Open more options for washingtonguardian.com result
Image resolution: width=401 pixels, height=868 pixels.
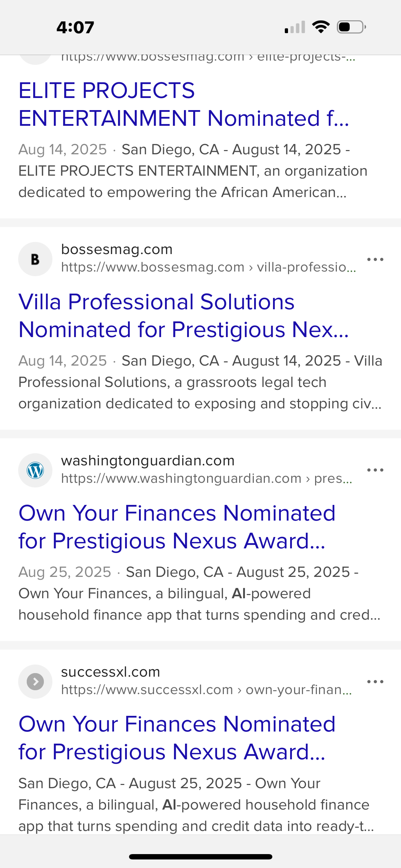(x=375, y=470)
